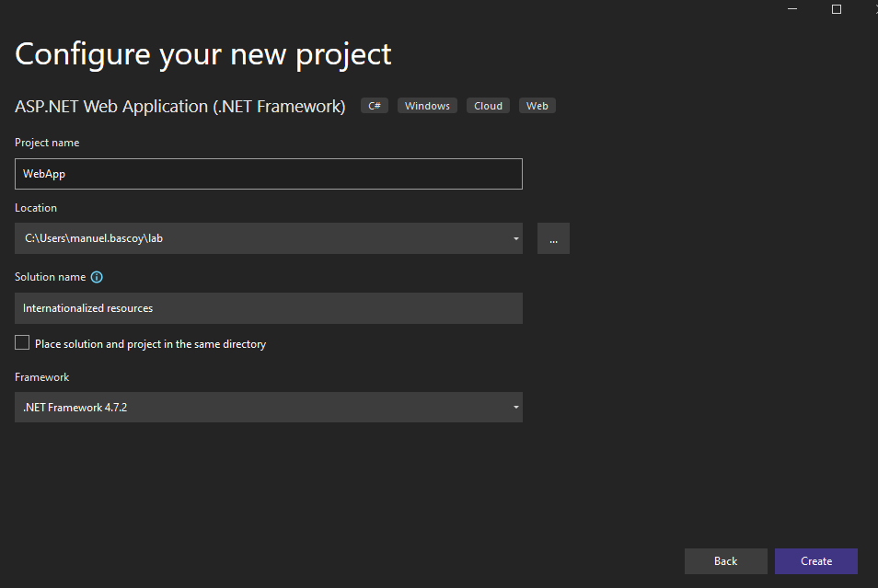The width and height of the screenshot is (878, 588).
Task: Click into the Solution name text field
Action: tap(268, 308)
